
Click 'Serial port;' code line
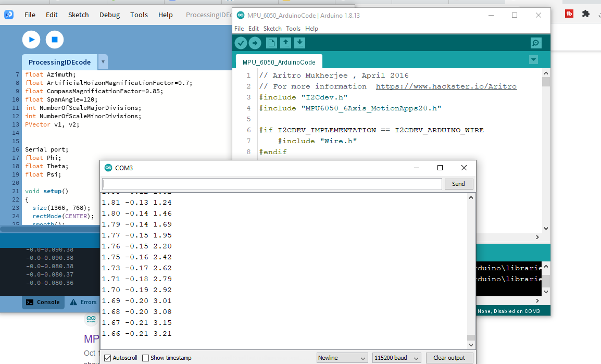(x=47, y=149)
